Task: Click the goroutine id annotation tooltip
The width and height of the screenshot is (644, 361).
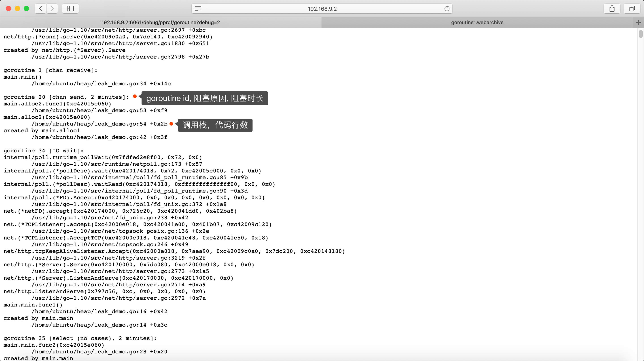Action: pyautogui.click(x=205, y=98)
